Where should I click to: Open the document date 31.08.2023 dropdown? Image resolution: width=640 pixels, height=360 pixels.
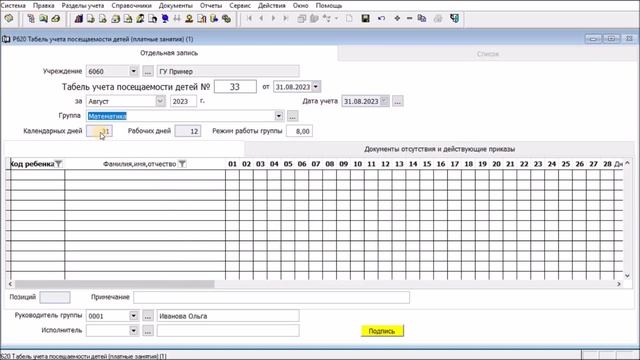coord(316,87)
